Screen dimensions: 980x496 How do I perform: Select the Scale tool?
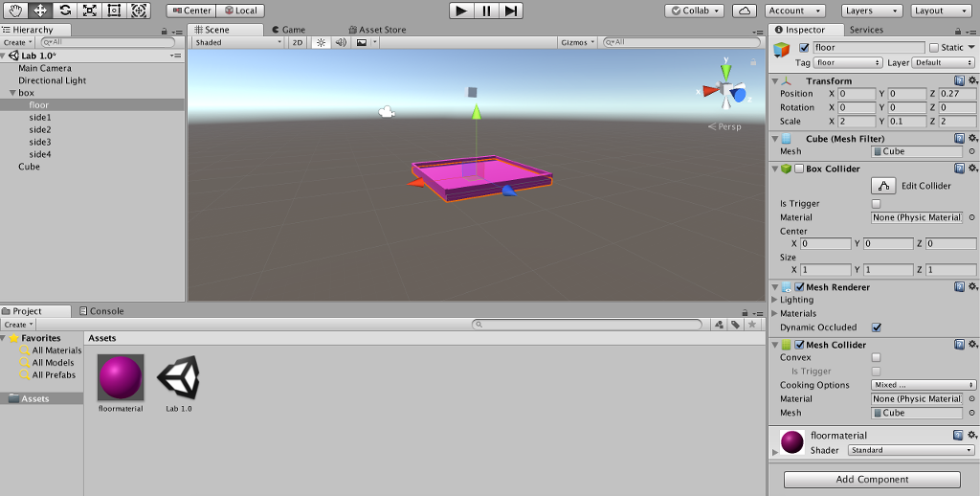89,11
